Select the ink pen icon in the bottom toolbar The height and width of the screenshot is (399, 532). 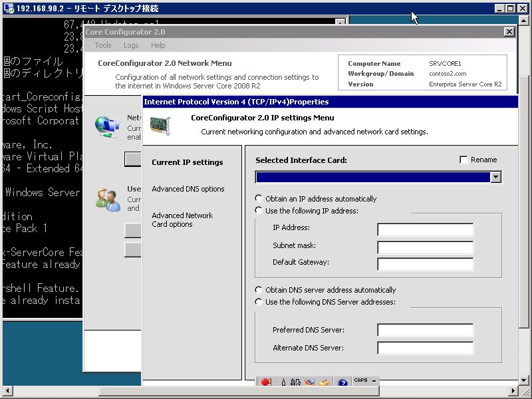[x=282, y=382]
